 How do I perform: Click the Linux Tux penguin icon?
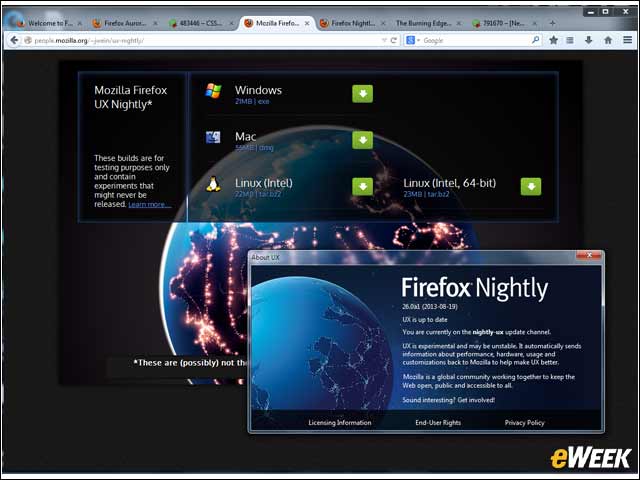click(213, 184)
